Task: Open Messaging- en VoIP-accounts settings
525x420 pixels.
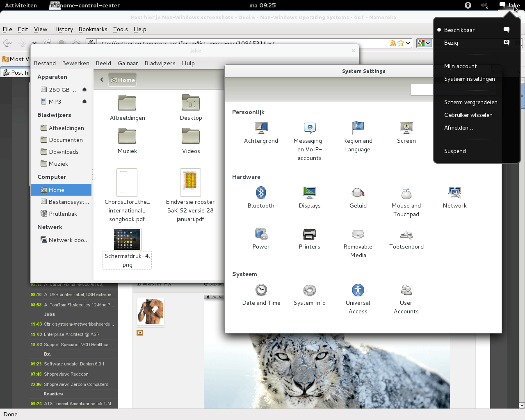Action: tap(310, 141)
